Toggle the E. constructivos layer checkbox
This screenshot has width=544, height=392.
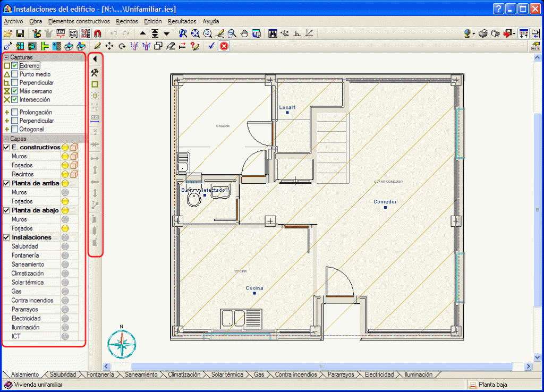click(6, 147)
